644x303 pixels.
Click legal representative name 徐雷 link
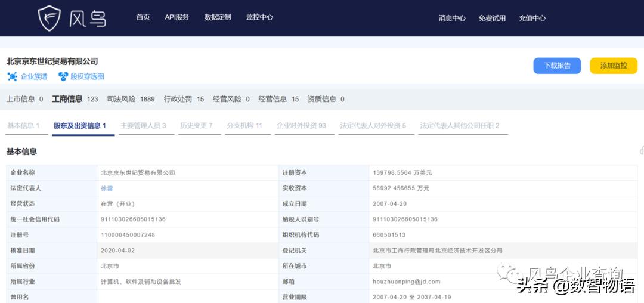point(107,188)
